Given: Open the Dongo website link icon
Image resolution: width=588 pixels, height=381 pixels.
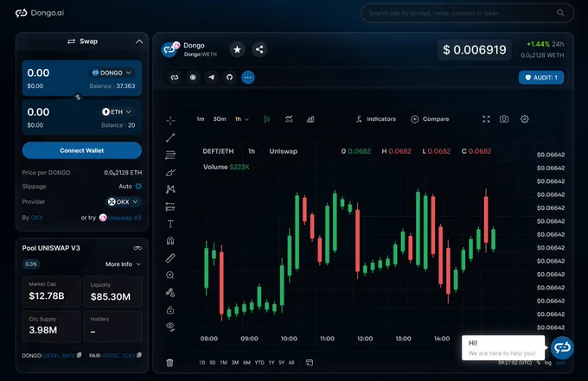Looking at the screenshot, I should click(x=175, y=77).
